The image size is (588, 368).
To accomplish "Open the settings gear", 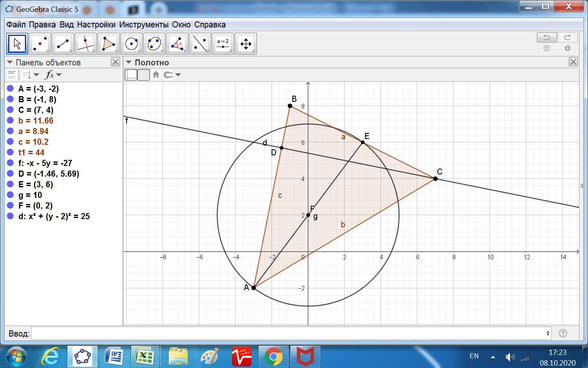I will point(568,48).
